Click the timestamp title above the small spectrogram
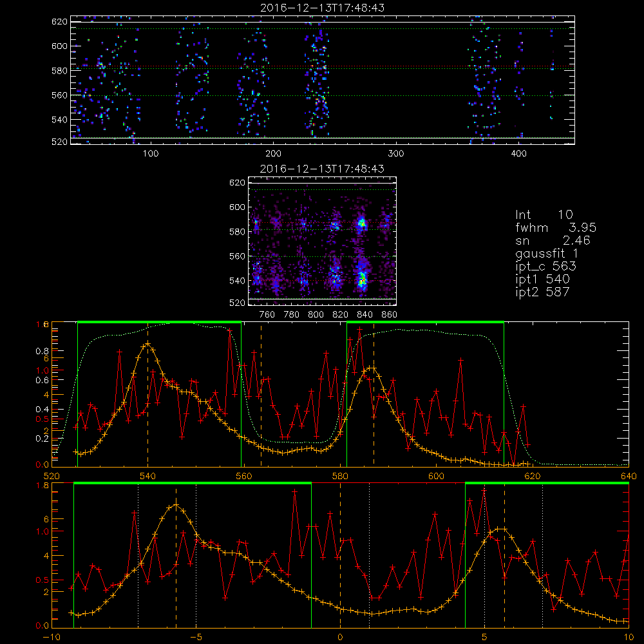This screenshot has width=644, height=644. 323,169
